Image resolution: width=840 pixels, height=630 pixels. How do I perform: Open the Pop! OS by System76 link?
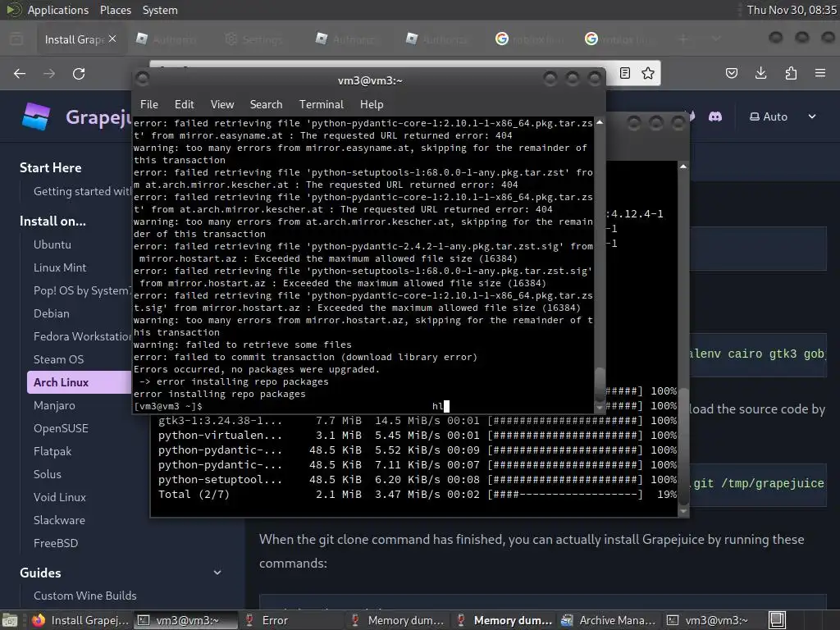[x=82, y=290]
